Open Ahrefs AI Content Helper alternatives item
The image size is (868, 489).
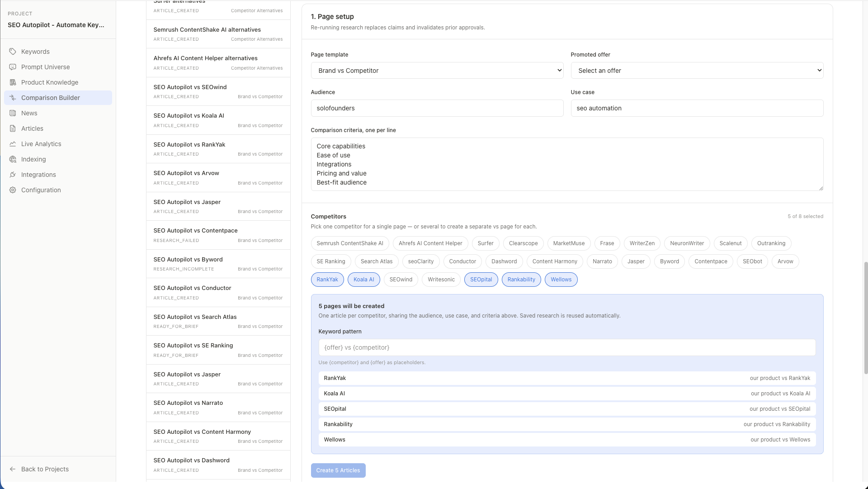pyautogui.click(x=218, y=63)
